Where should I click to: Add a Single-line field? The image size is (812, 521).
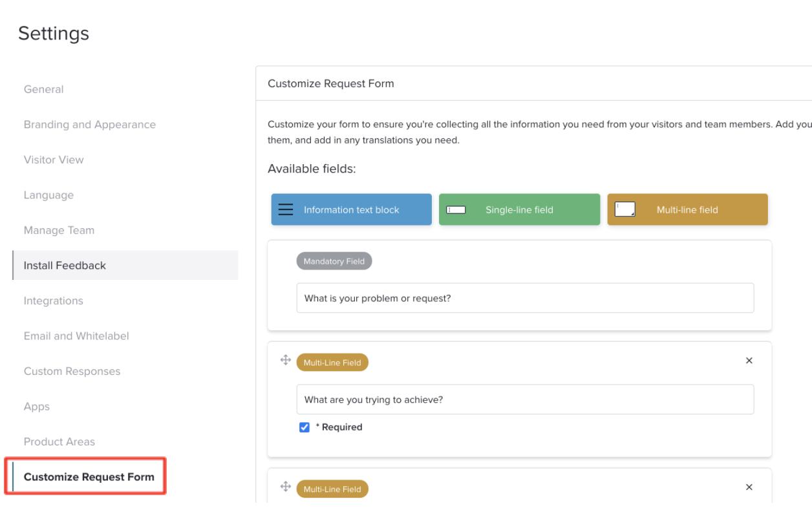click(x=520, y=209)
